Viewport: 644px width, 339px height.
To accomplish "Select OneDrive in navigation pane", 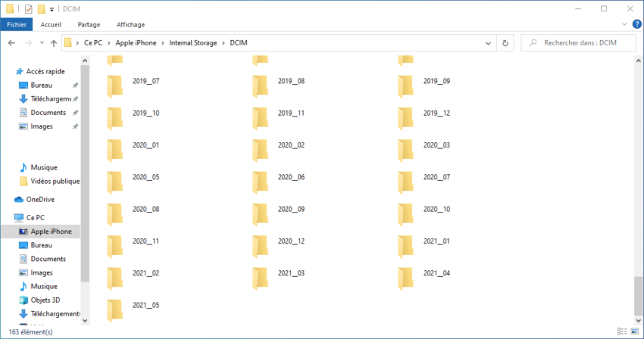I will (40, 200).
